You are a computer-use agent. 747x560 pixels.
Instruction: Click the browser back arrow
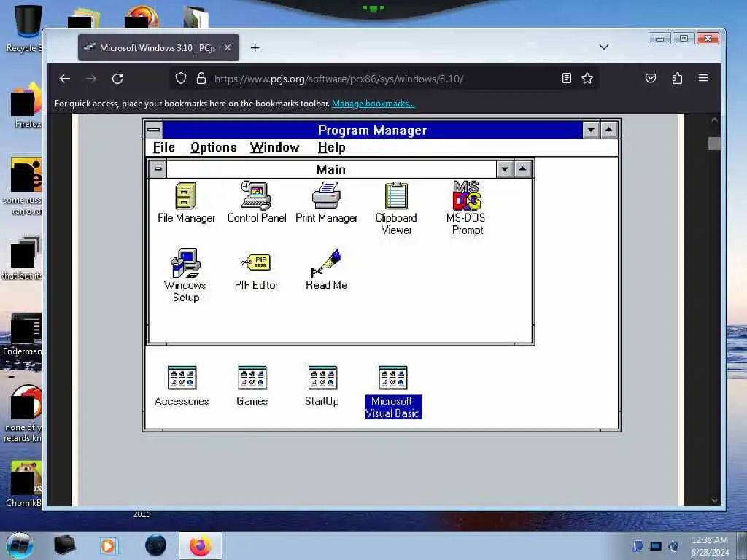[x=65, y=79]
